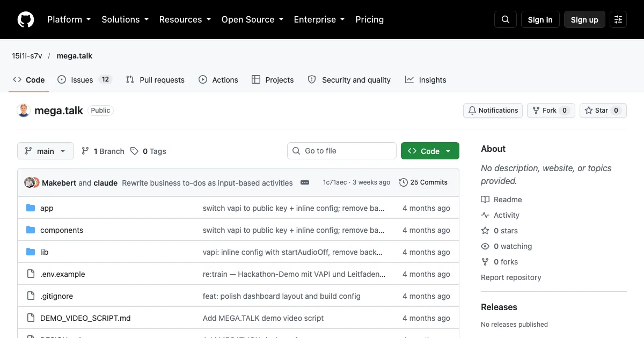
Task: Expand the green Code dropdown button
Action: click(x=430, y=151)
